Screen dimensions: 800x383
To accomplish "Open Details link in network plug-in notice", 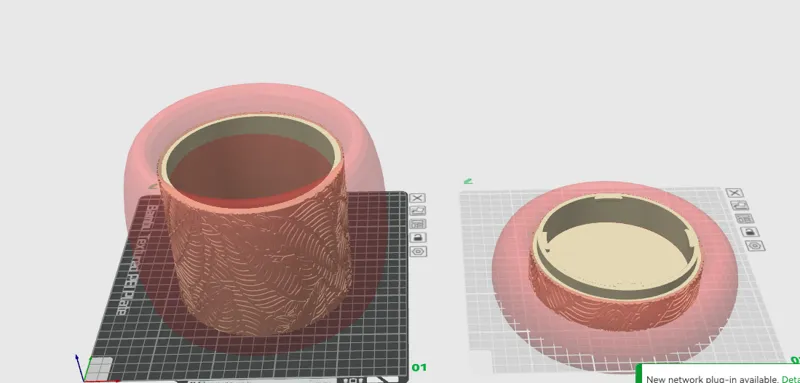I will point(790,379).
